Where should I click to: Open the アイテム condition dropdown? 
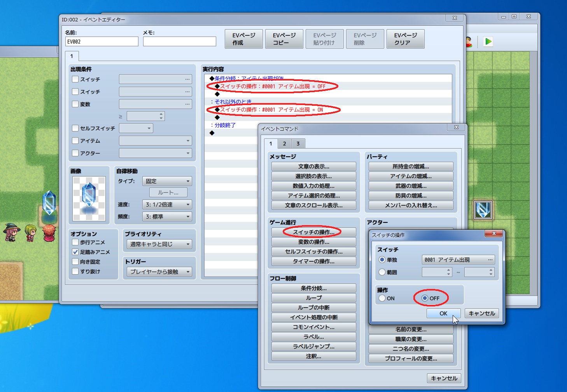156,141
